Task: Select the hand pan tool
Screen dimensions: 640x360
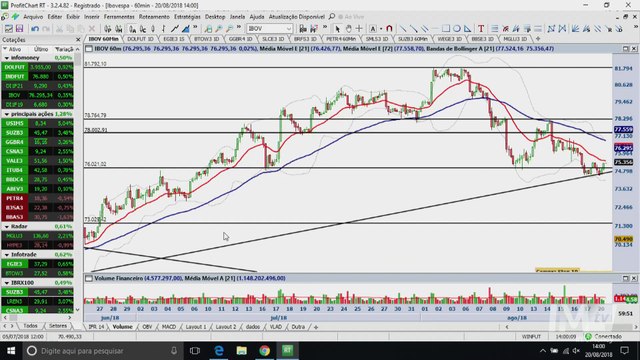Action: tap(348, 29)
